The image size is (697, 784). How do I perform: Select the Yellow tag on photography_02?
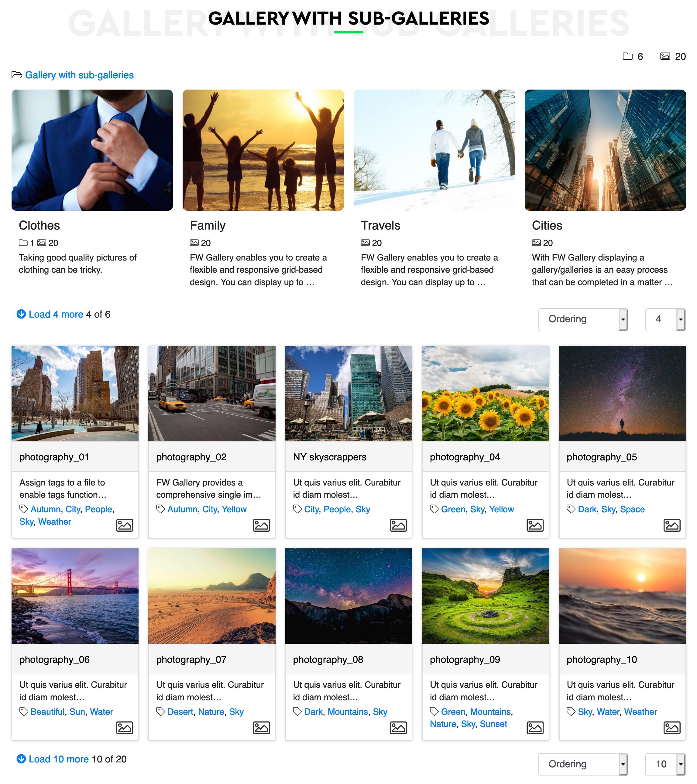pos(234,509)
